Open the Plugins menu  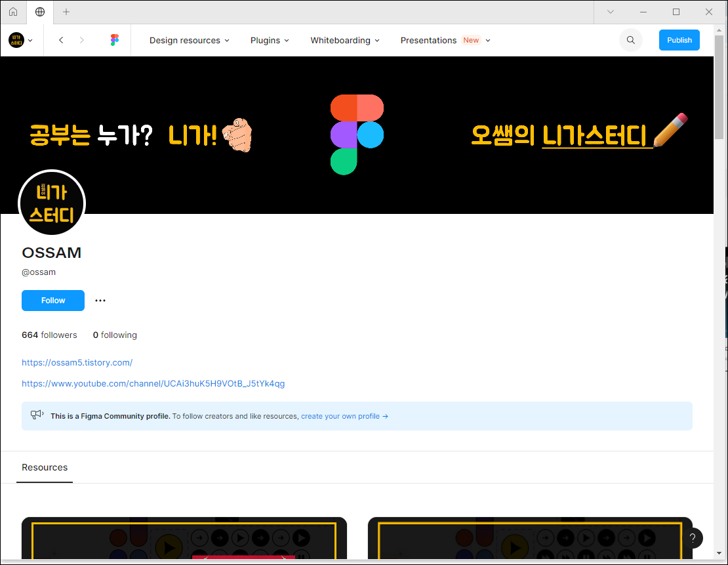click(x=270, y=41)
